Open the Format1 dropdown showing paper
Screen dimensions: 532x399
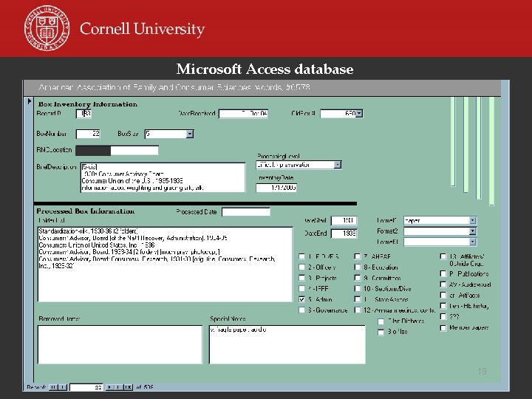pos(473,220)
